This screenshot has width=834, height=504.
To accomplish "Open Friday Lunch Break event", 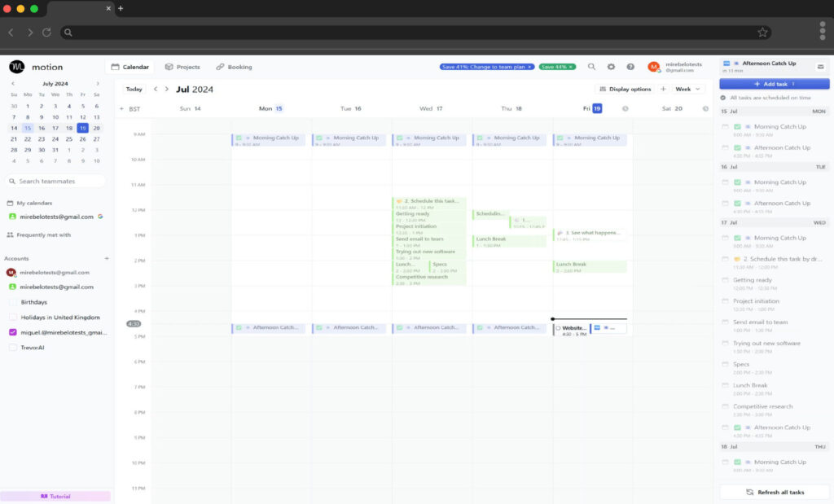I will click(x=590, y=267).
